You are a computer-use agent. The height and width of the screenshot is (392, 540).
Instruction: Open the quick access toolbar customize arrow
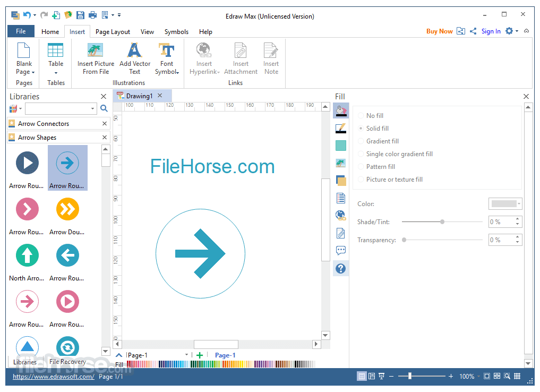pyautogui.click(x=119, y=15)
